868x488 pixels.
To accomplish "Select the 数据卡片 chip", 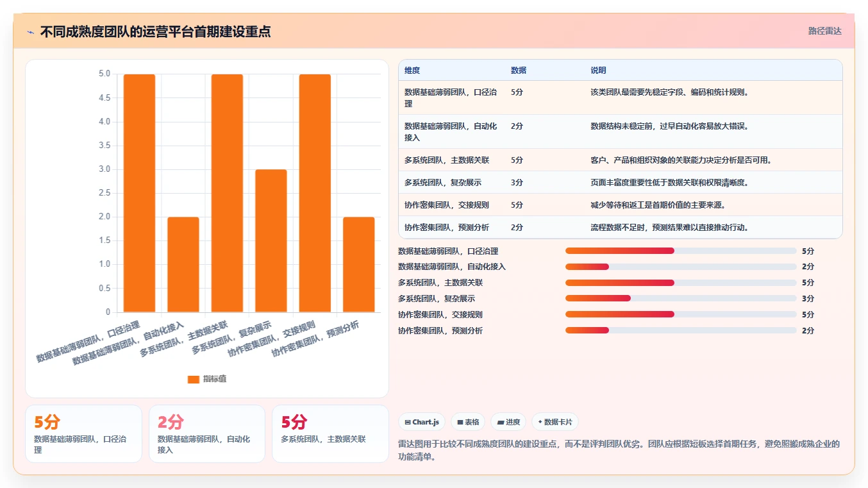I will tap(555, 422).
